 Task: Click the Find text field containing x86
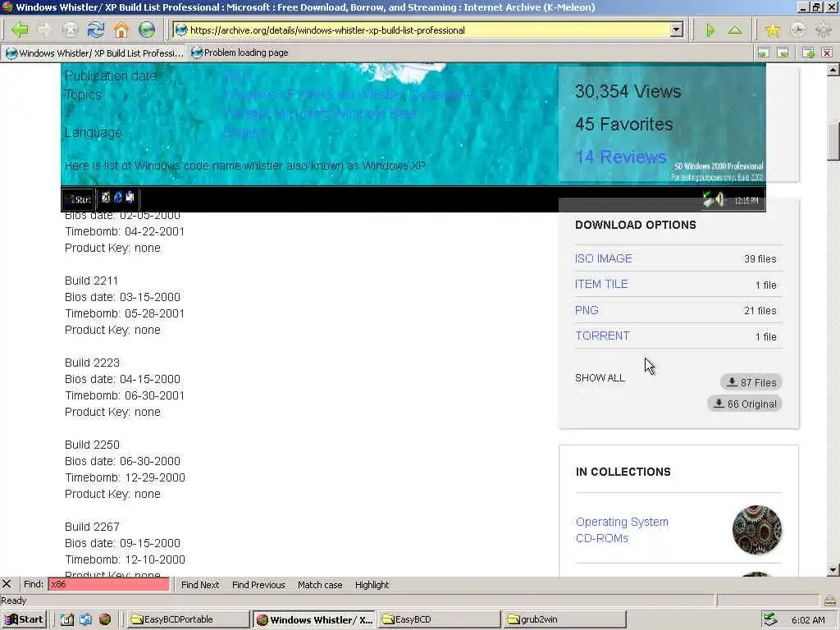click(109, 584)
